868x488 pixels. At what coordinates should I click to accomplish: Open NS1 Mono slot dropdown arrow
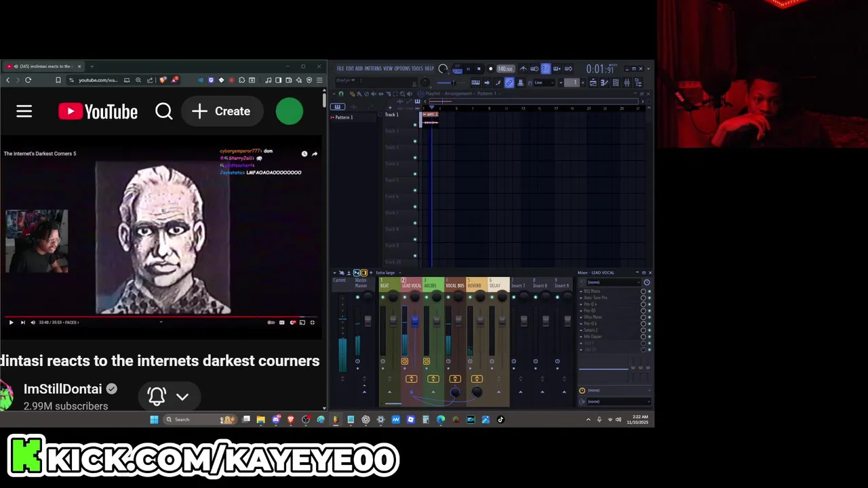click(x=580, y=291)
